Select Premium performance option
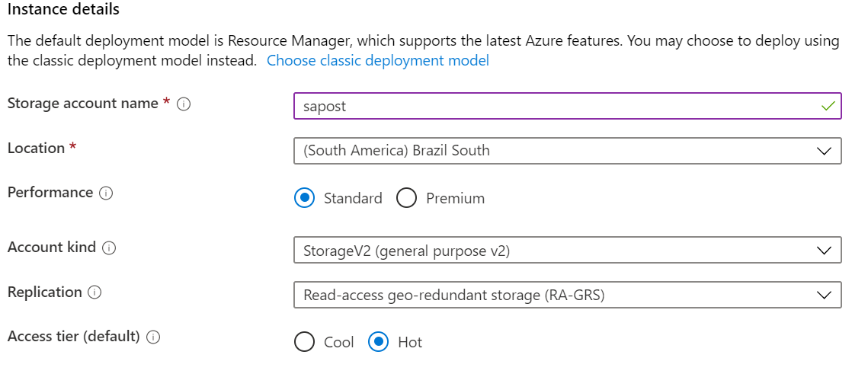Screen dimensions: 868x374 point(406,198)
